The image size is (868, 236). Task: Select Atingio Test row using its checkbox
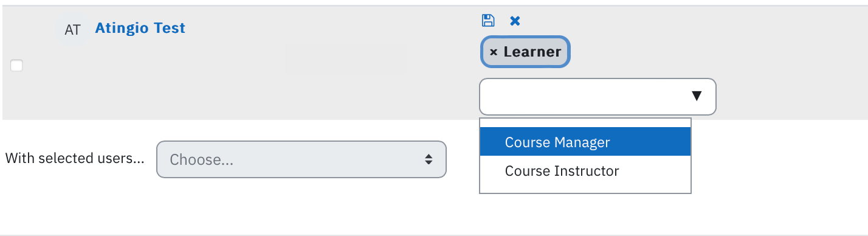click(x=17, y=66)
